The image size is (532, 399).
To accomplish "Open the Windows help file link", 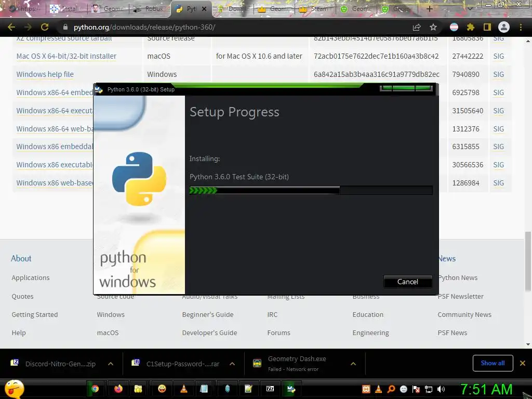I will (x=45, y=74).
